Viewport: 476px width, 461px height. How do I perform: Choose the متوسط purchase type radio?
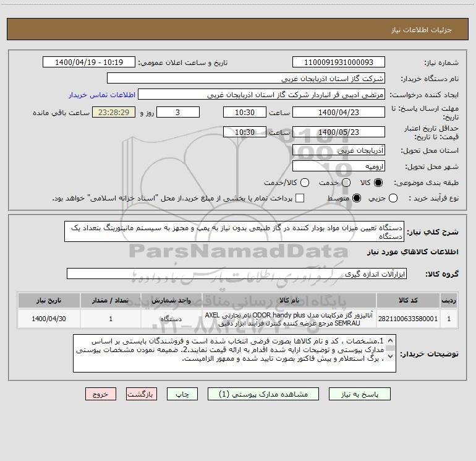pos(357,198)
